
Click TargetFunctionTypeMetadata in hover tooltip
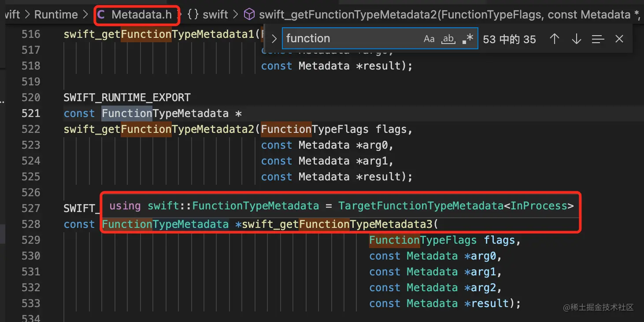point(421,206)
